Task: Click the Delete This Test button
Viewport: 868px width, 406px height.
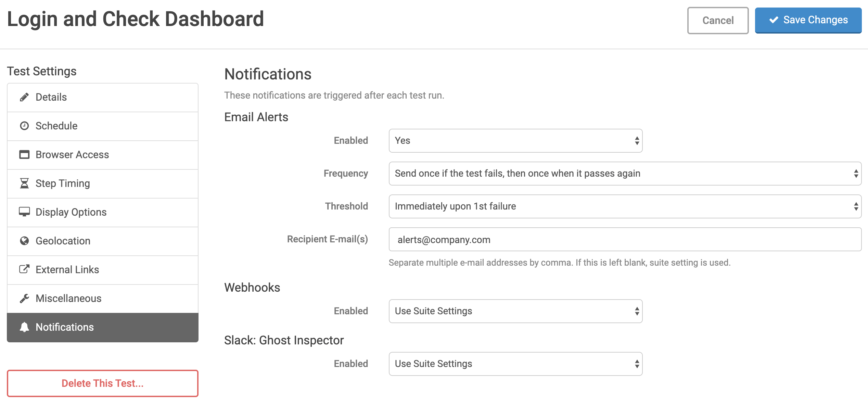Action: (x=102, y=383)
